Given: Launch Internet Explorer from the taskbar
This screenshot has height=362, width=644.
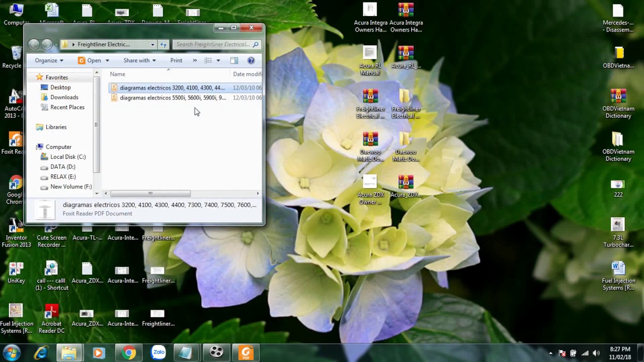Looking at the screenshot, I should (x=41, y=353).
